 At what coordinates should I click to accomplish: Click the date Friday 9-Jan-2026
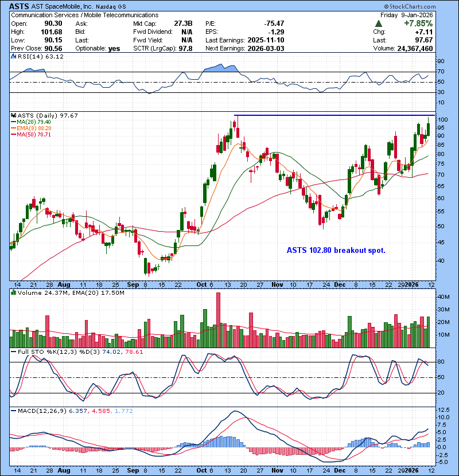(406, 15)
